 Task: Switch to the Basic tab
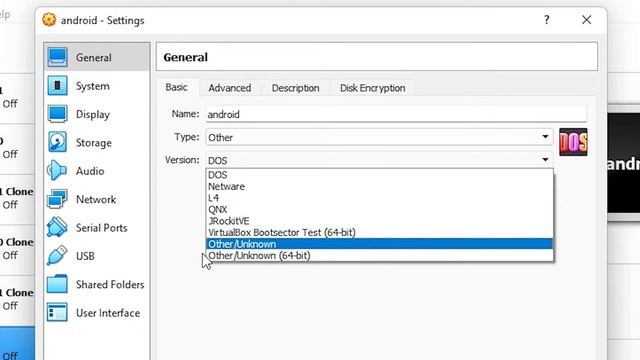(177, 87)
